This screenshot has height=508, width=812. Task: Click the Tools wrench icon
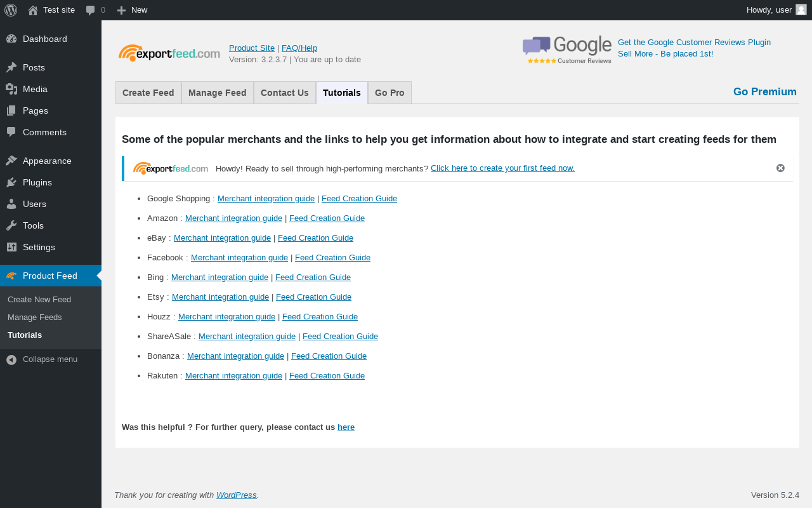pos(11,225)
